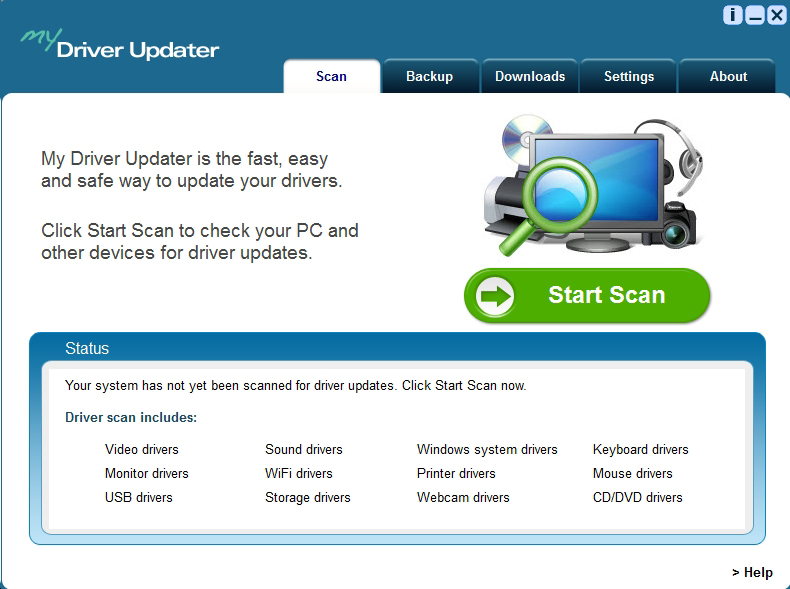Select the About tab
This screenshot has width=790, height=589.
[728, 77]
